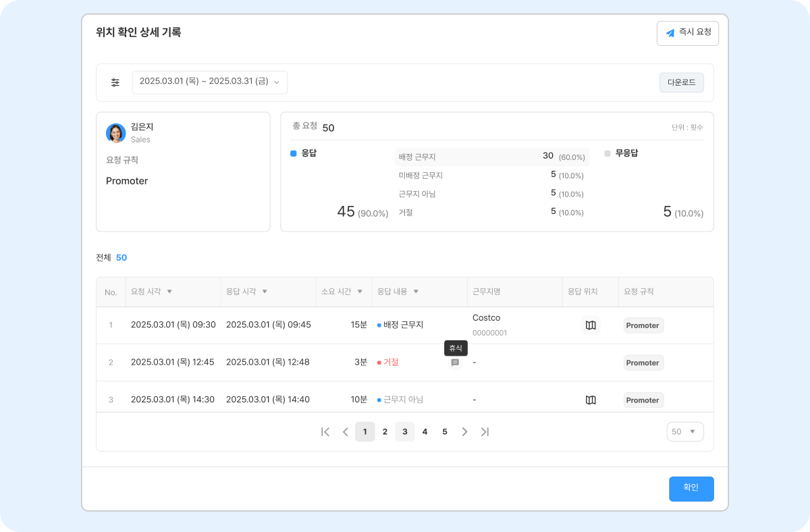Click 2025.03.01 (목) 14:30 request time
Image resolution: width=810 pixels, height=532 pixels.
[173, 399]
